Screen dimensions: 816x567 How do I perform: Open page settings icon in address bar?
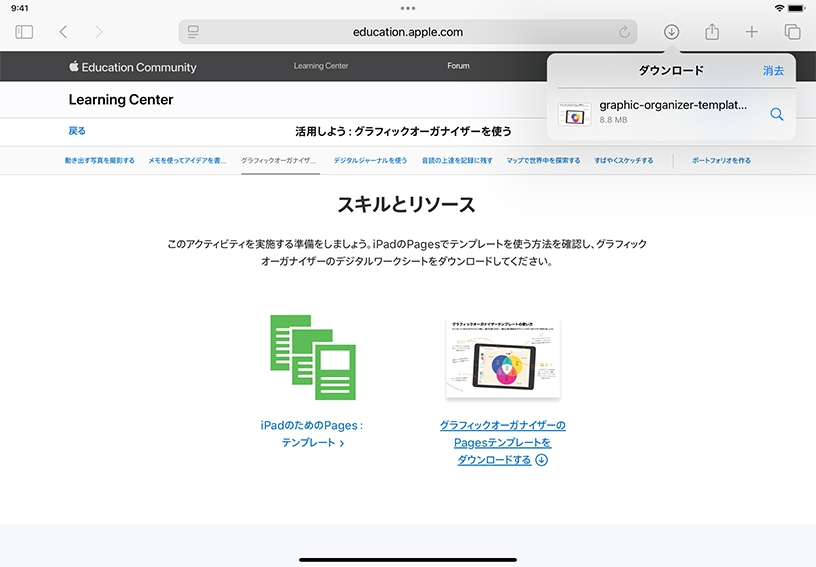click(193, 32)
